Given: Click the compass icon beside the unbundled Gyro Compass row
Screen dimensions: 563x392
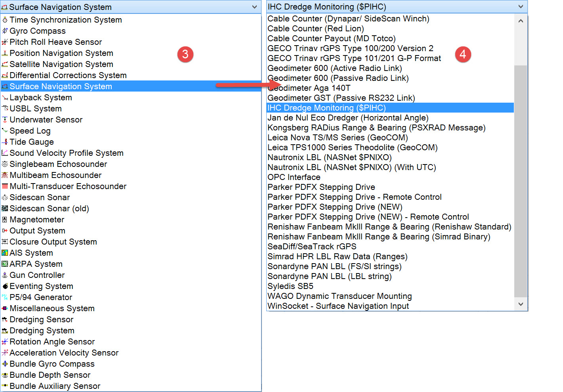Looking at the screenshot, I should (x=5, y=31).
